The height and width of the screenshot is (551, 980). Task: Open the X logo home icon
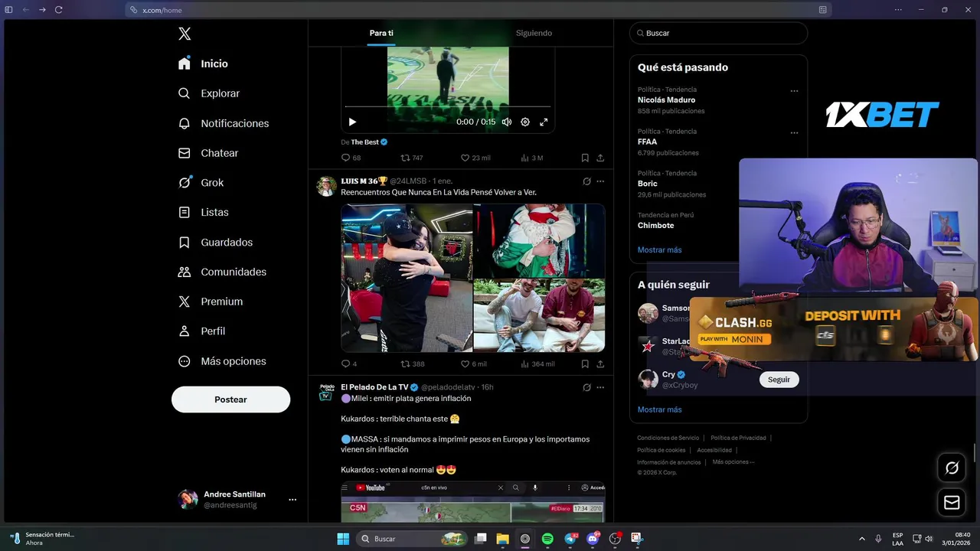[x=185, y=34]
